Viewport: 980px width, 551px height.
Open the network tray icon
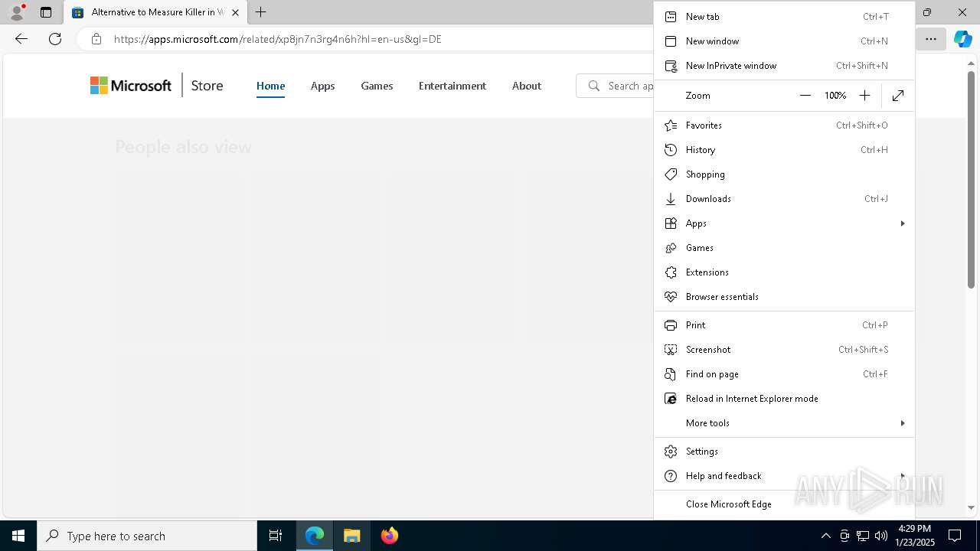[863, 536]
